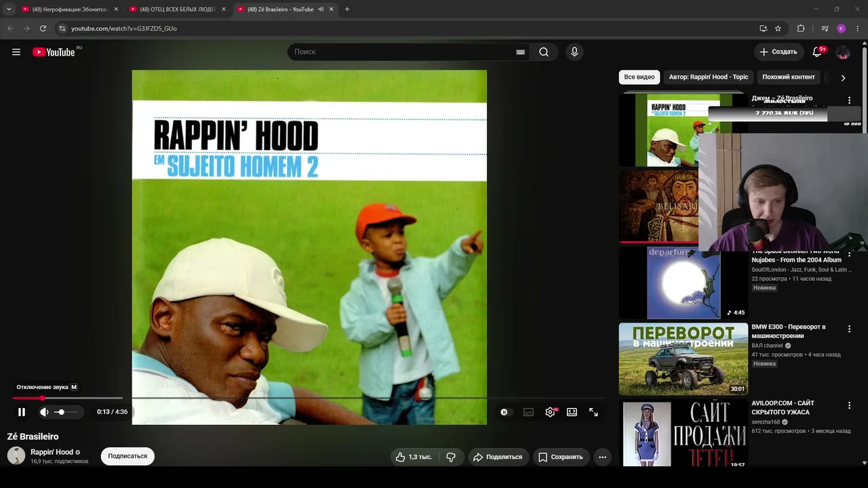Click the browser address bar URL
Viewport: 868px width, 488px height.
(x=124, y=28)
